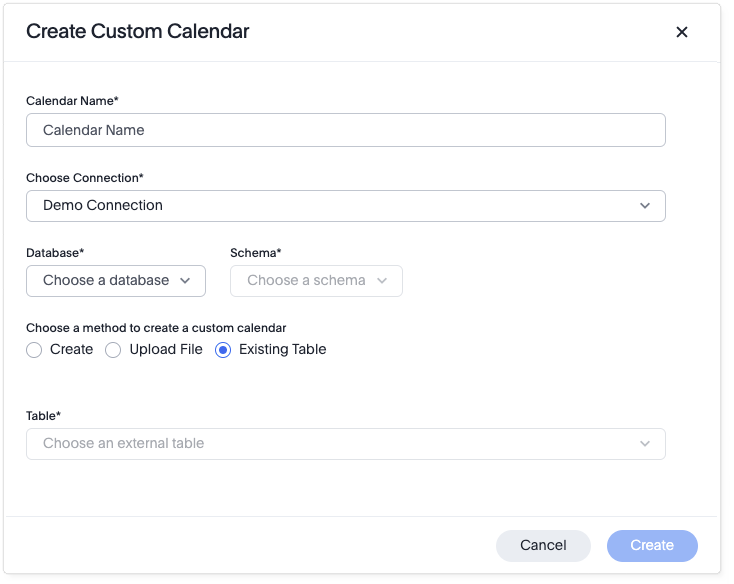This screenshot has height=584, width=734.
Task: Click the Choose Connection* label
Action: tap(85, 178)
